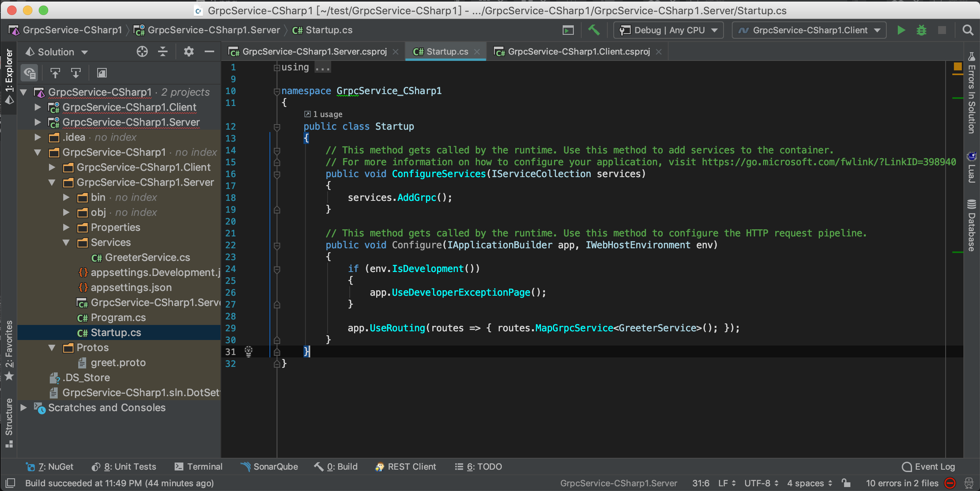Viewport: 980px width, 491px height.
Task: Click the '1 usage' code lens above Startup class
Action: [x=324, y=114]
